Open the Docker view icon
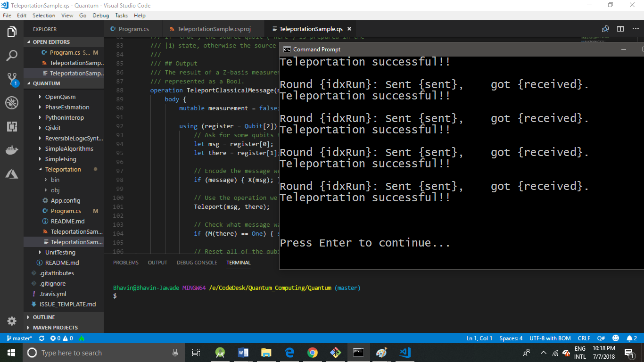 click(12, 150)
